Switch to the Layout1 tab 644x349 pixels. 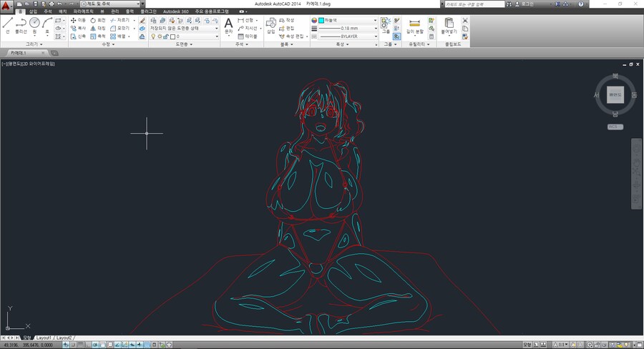(44, 338)
